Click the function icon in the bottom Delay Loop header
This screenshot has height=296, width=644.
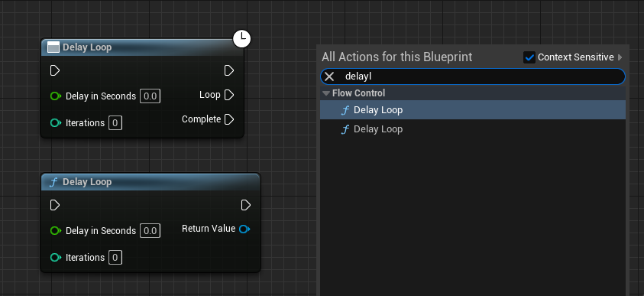(x=53, y=182)
